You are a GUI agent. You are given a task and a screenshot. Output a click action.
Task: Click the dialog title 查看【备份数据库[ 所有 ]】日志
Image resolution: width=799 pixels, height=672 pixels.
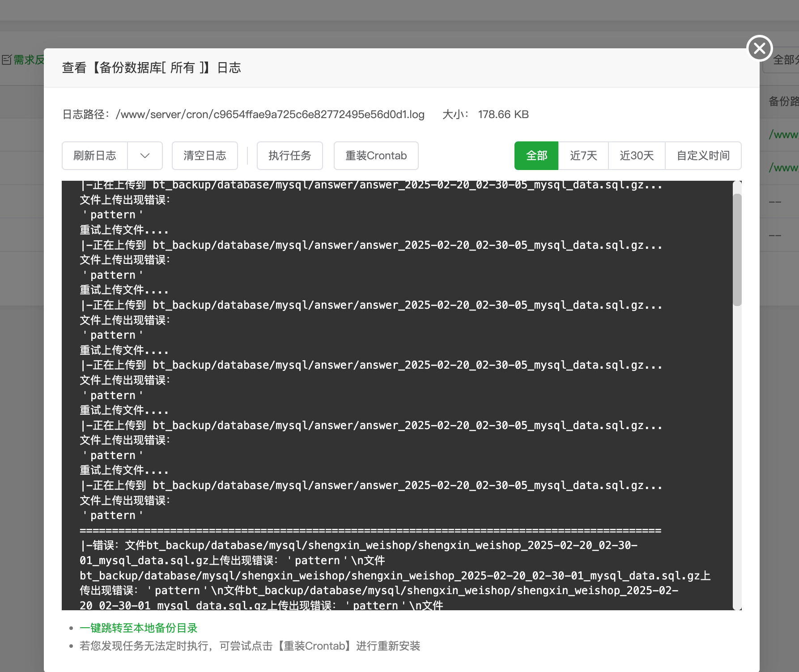tap(152, 68)
